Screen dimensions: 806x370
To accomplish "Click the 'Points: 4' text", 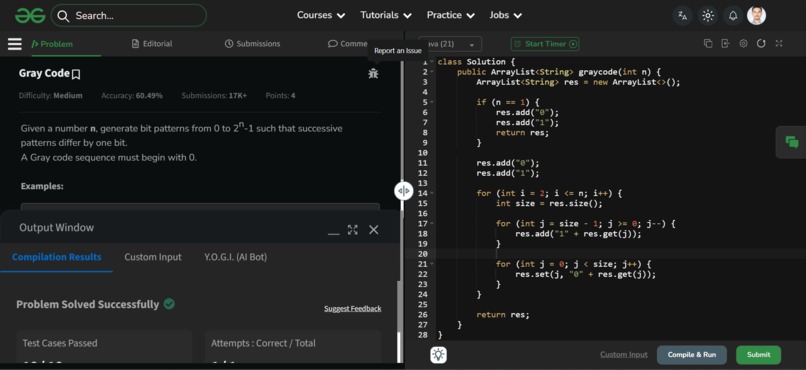I will [280, 96].
